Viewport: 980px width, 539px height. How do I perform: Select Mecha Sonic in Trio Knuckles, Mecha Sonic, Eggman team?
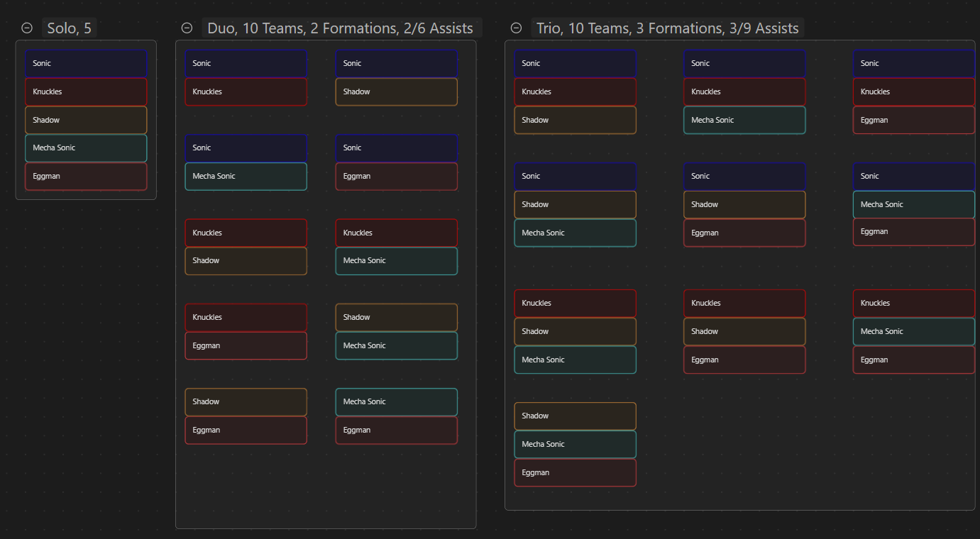click(914, 332)
